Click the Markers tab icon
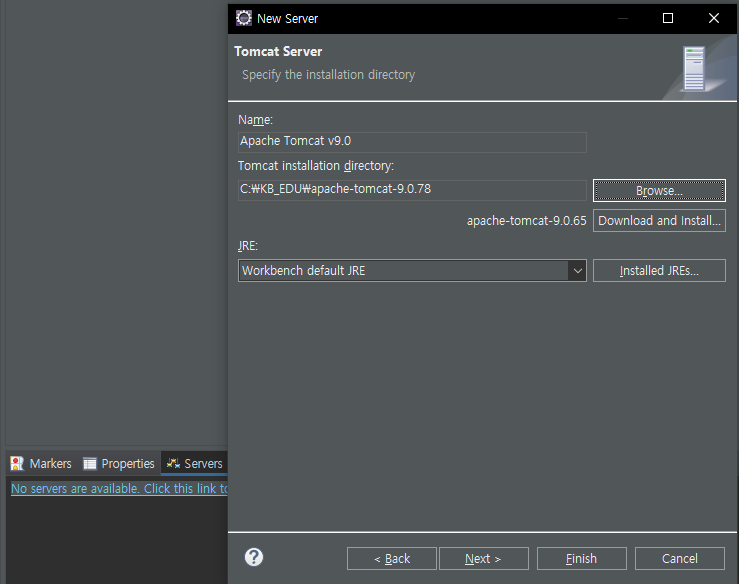Screen dimensions: 739x584 (17, 463)
